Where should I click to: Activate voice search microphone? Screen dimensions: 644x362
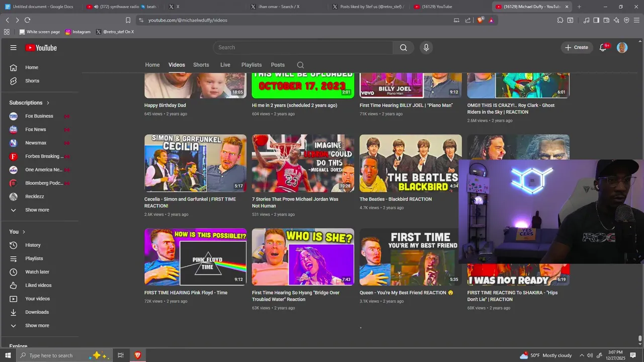pyautogui.click(x=426, y=47)
